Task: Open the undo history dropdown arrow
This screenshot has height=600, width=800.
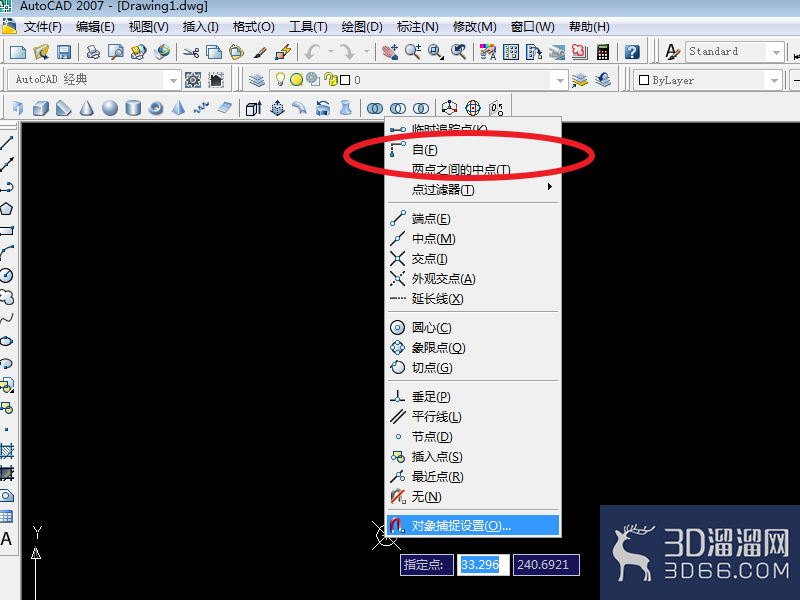Action: tap(331, 52)
